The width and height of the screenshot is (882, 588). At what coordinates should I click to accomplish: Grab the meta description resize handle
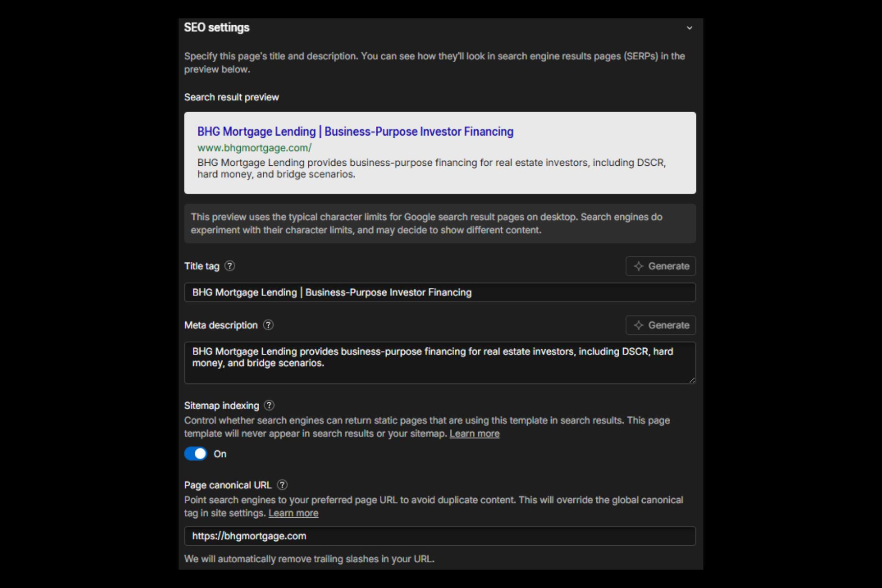pos(692,380)
